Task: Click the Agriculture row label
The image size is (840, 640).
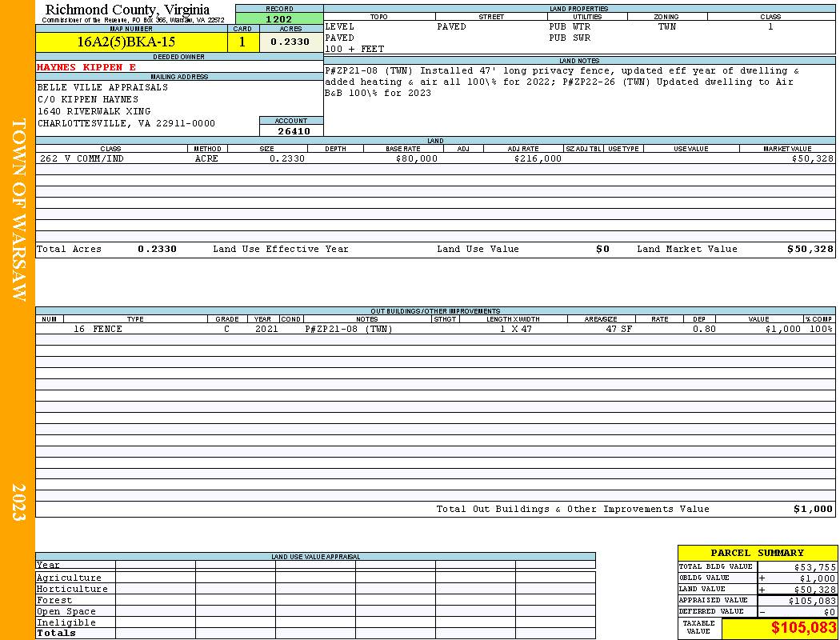Action: click(x=69, y=578)
